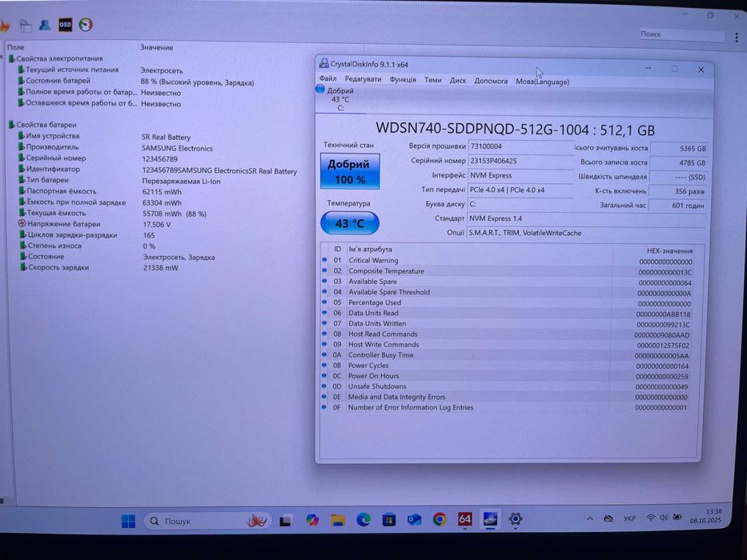This screenshot has height=560, width=747.
Task: Click the Ім'я атрибута column header
Action: [370, 249]
